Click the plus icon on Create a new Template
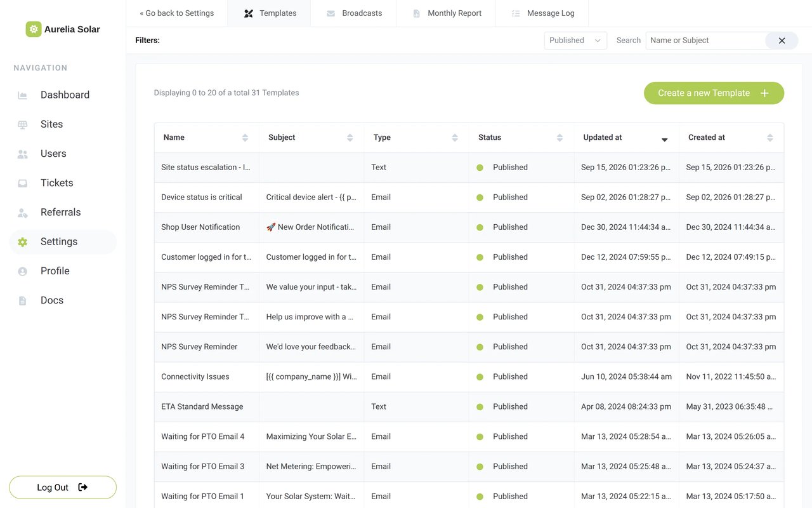The width and height of the screenshot is (812, 508). click(x=764, y=93)
